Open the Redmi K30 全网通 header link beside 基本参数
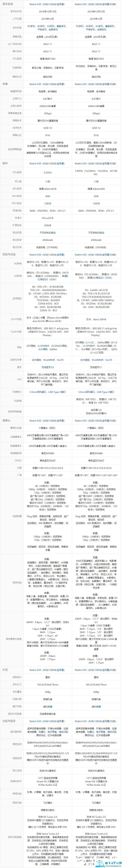Viewport: 123px width, 868px height. click(48, 4)
